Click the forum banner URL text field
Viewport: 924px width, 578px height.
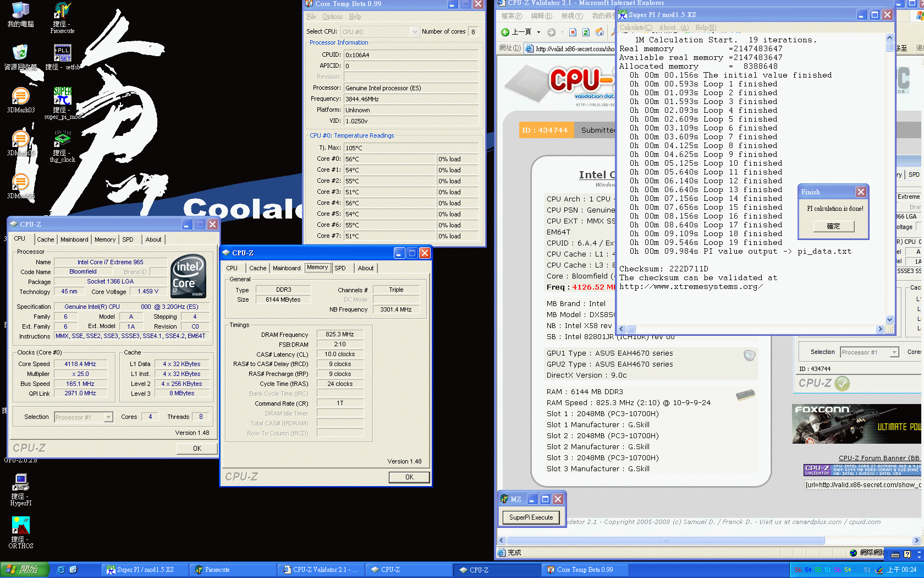(863, 485)
